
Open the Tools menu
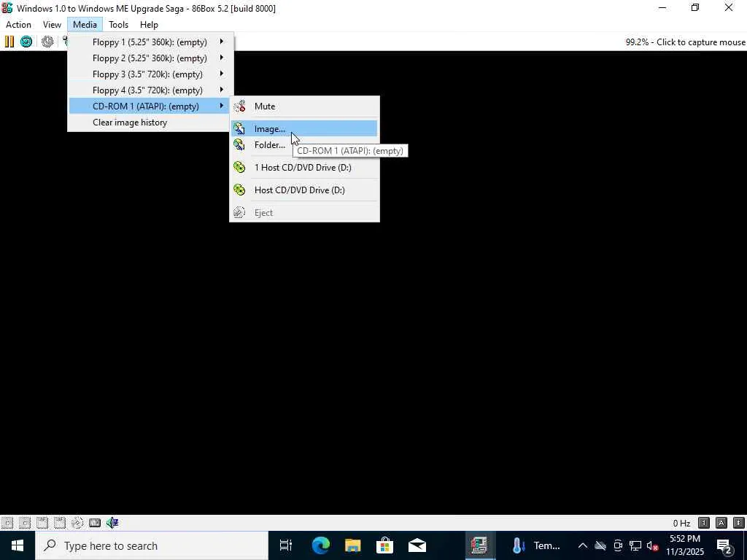(x=118, y=24)
